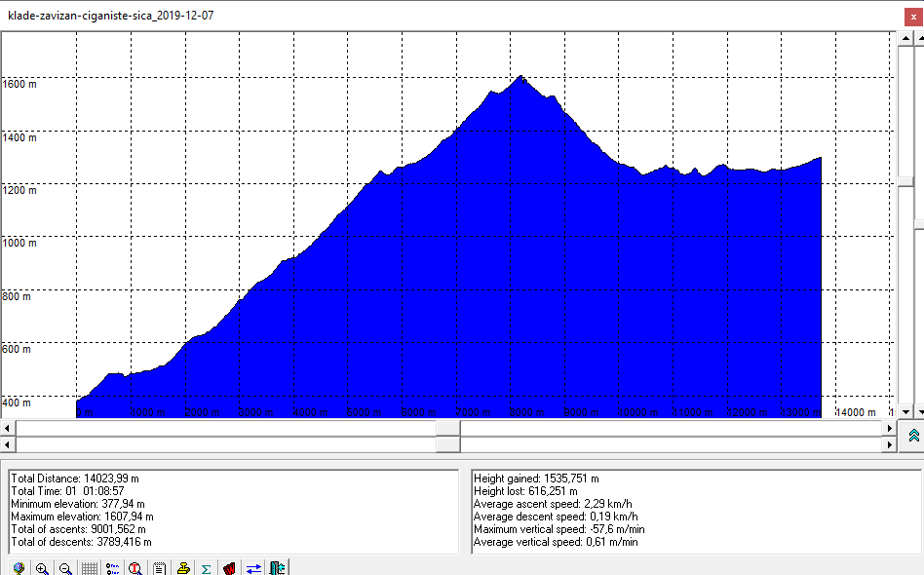Click the sigma summary icon
Screen dimensions: 924x575
pos(206,568)
